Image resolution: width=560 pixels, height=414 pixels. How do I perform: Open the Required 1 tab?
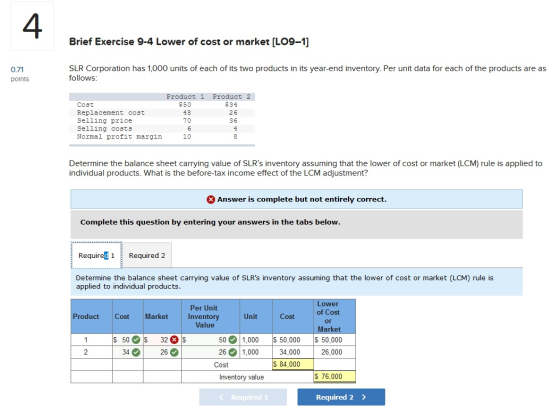point(96,255)
